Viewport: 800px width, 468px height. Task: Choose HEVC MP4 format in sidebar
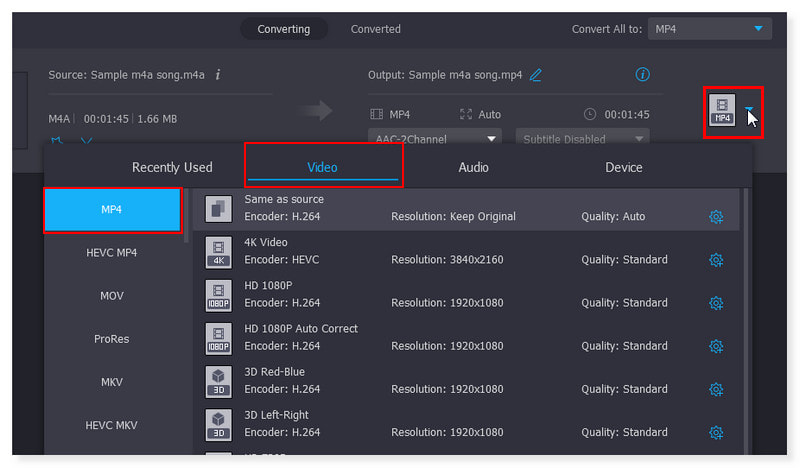tap(111, 253)
